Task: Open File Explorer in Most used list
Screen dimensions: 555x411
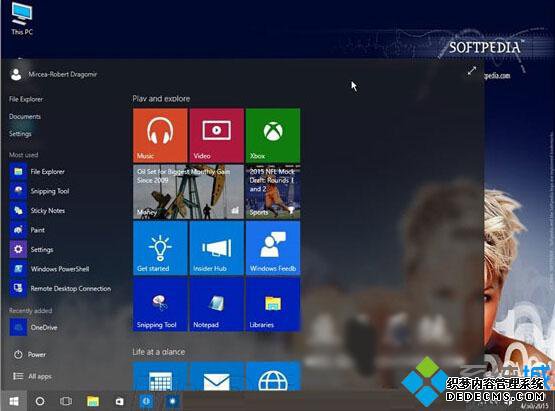Action: pos(38,172)
